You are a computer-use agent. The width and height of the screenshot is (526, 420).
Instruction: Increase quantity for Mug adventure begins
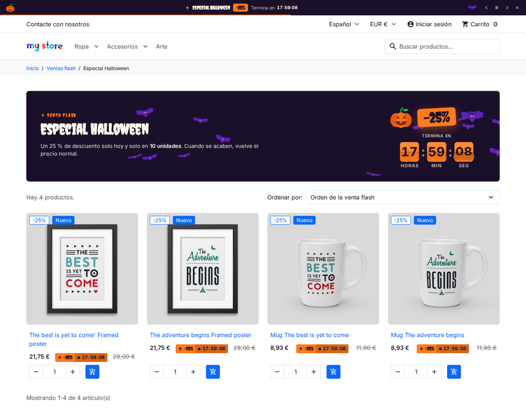(434, 372)
